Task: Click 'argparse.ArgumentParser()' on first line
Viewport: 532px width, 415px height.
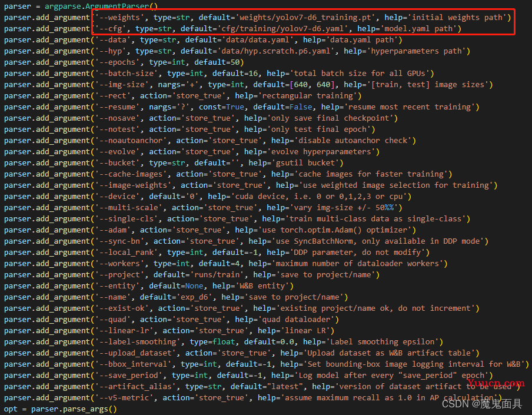Action: click(x=101, y=6)
